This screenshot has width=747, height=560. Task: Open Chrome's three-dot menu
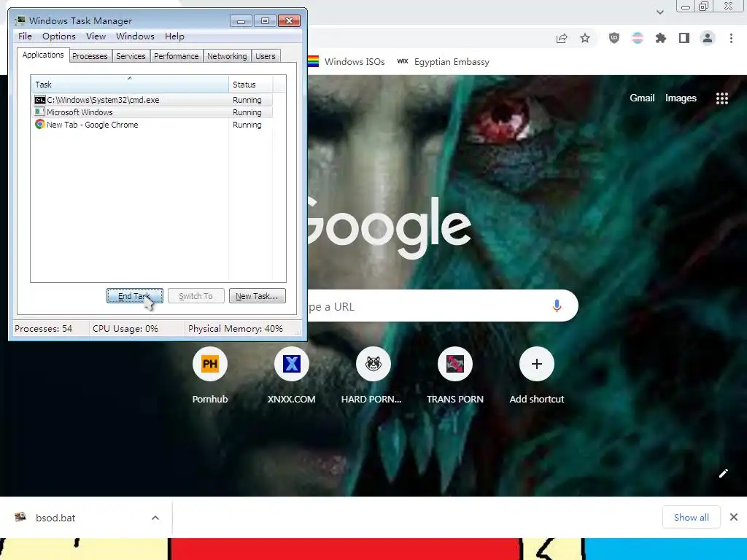(731, 38)
